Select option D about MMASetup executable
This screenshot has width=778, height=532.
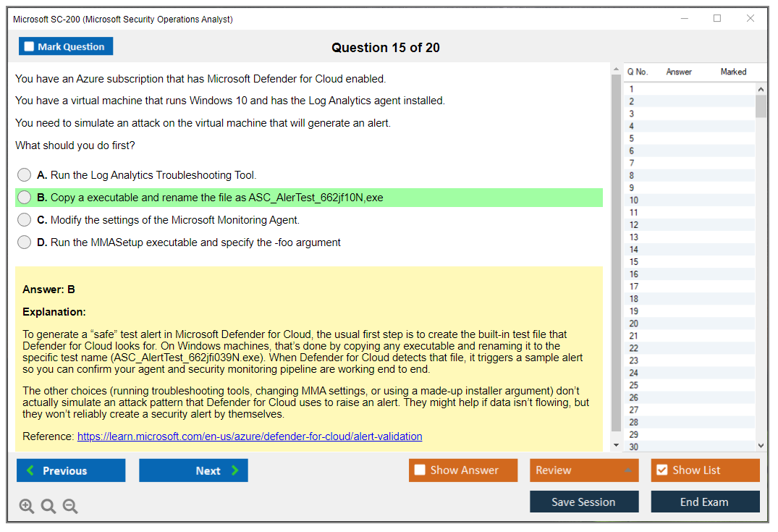click(x=25, y=242)
